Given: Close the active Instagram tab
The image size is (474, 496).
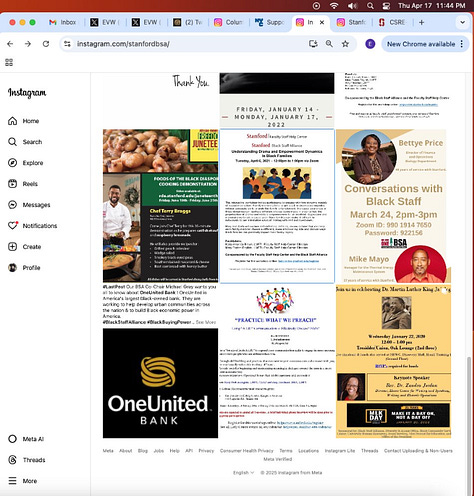Looking at the screenshot, I should [322, 22].
